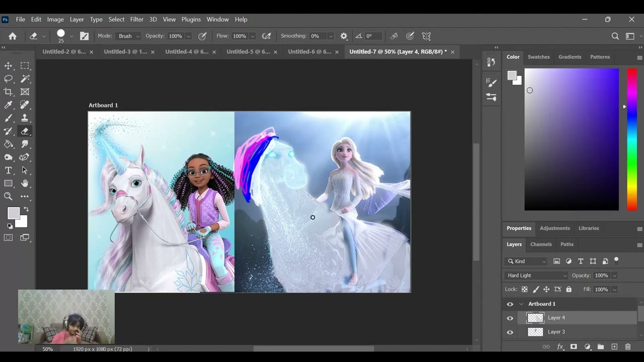
Task: Select the Frame tool
Action: tap(25, 92)
